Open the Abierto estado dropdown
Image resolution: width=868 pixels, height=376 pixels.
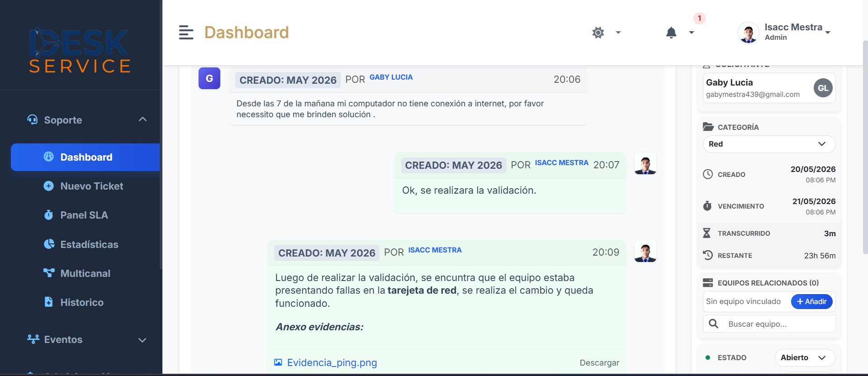click(x=805, y=357)
